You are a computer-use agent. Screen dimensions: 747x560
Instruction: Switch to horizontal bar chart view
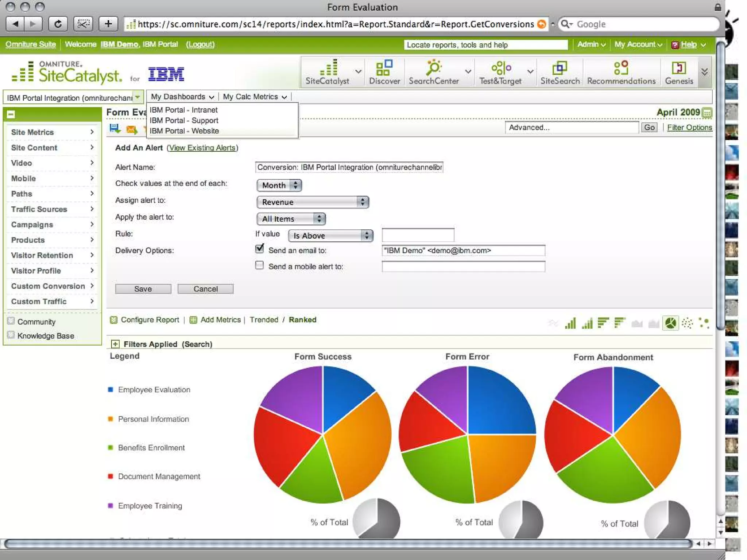tap(603, 323)
